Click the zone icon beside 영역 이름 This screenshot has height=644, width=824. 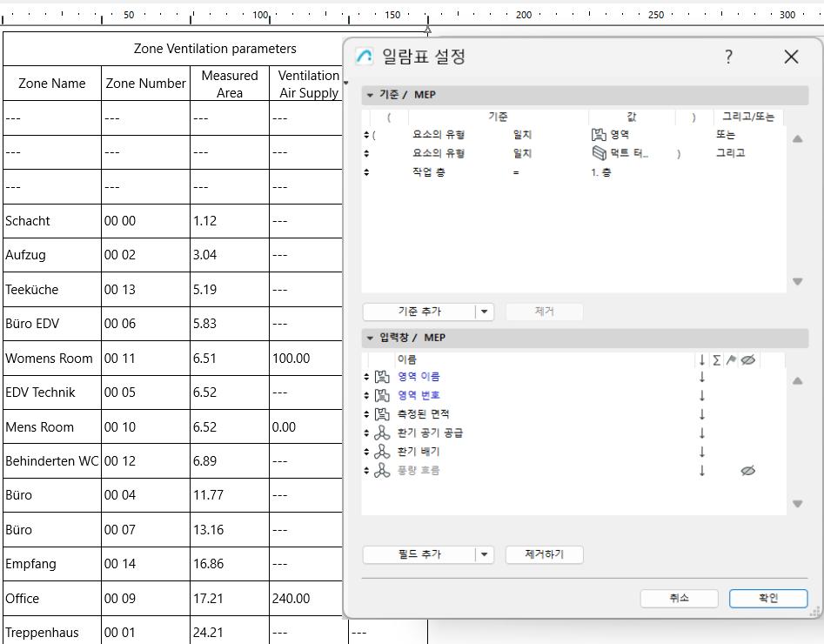coord(382,377)
